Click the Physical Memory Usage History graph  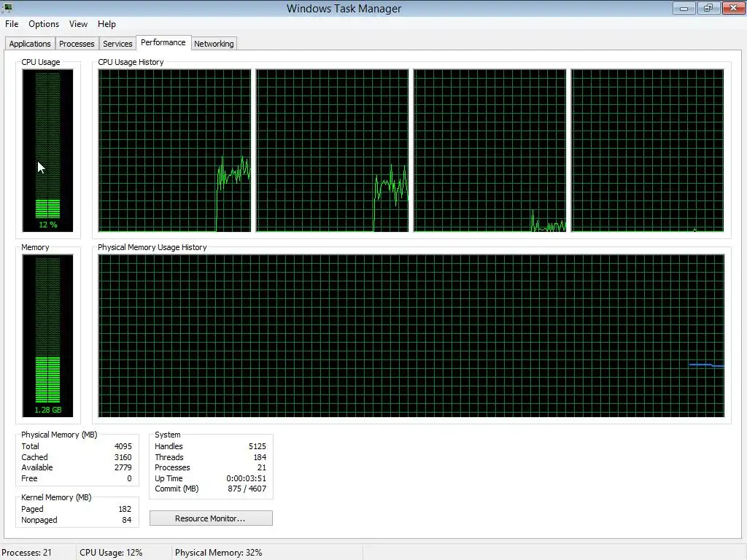tap(411, 335)
